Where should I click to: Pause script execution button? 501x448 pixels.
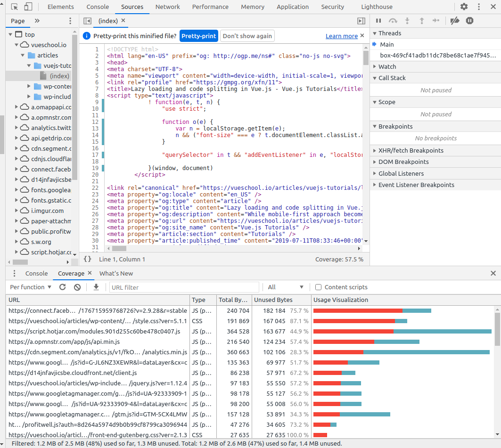coord(378,21)
